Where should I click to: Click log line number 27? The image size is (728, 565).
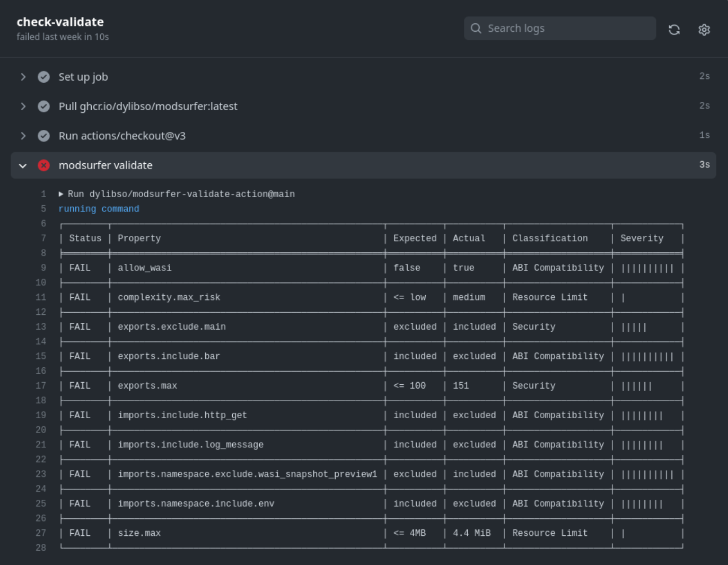point(41,533)
